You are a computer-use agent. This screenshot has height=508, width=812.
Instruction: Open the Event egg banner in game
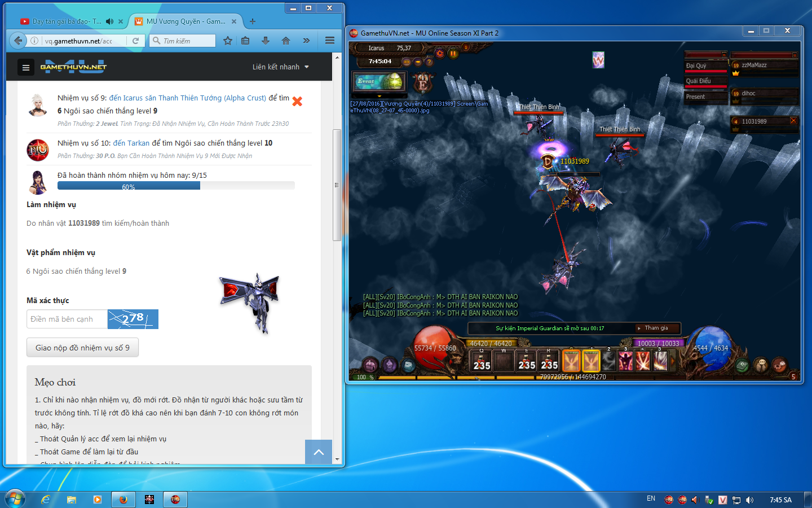[x=378, y=81]
